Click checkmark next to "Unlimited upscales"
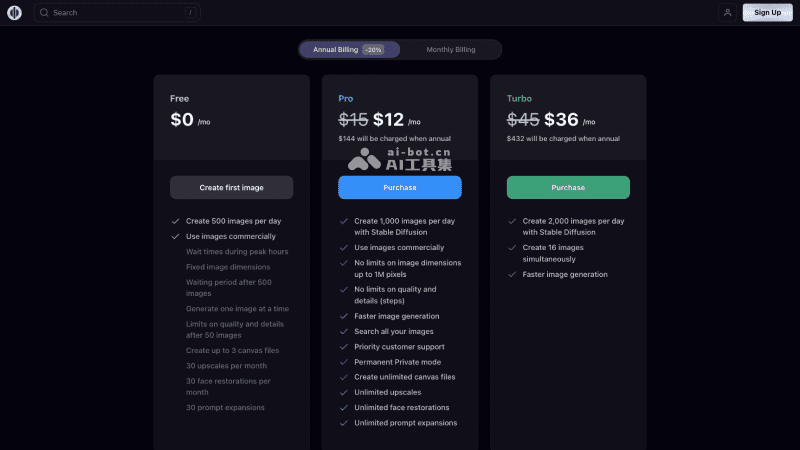This screenshot has height=450, width=800. (x=343, y=393)
